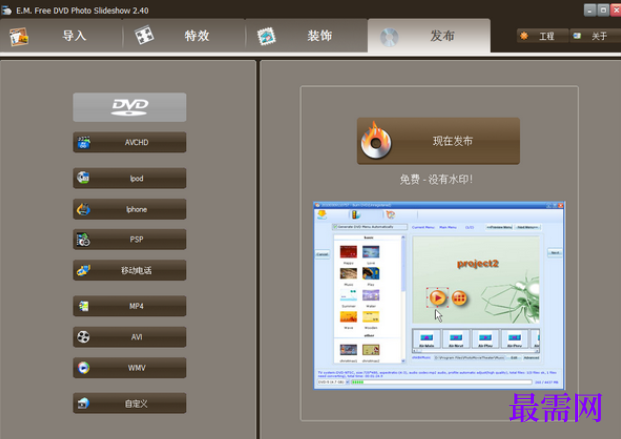621x439 pixels.
Task: Select 移动电话 (mobile phone) output
Action: (130, 270)
